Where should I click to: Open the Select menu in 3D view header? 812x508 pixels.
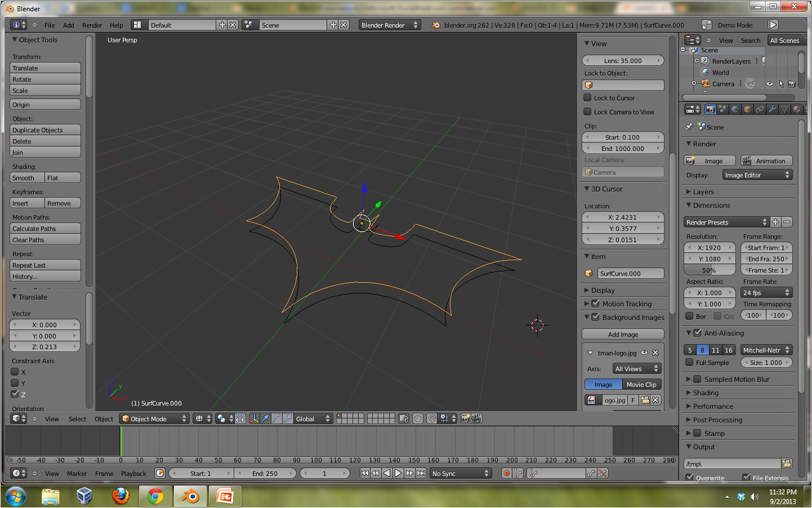pos(77,418)
